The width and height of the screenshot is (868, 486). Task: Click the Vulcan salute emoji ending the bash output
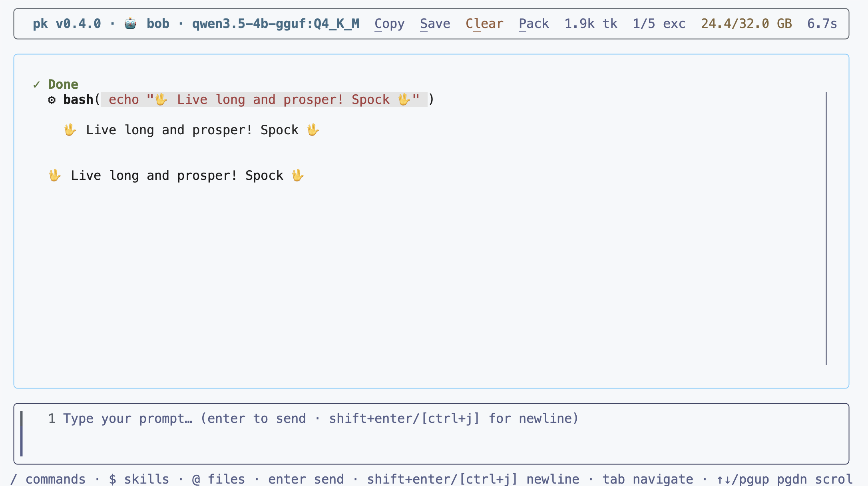point(313,130)
